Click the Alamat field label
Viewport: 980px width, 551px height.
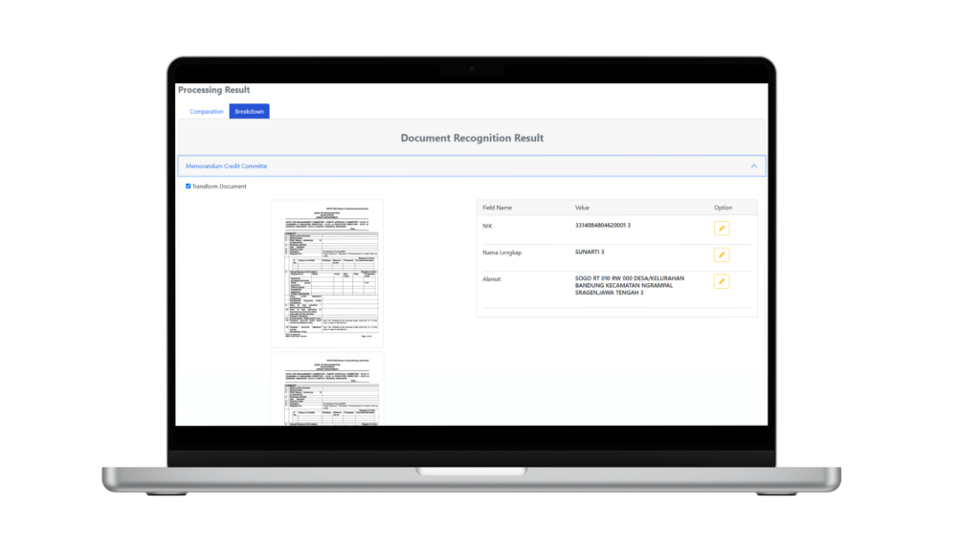pos(491,278)
